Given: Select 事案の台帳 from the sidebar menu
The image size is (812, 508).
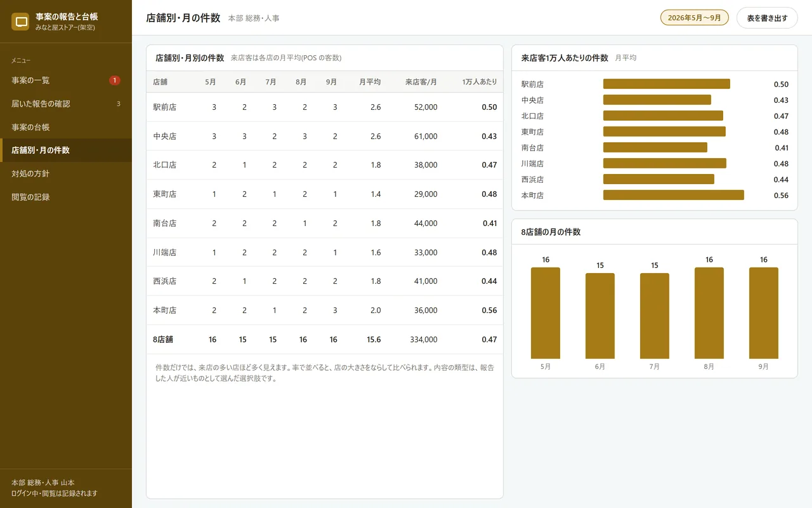Looking at the screenshot, I should [x=66, y=127].
